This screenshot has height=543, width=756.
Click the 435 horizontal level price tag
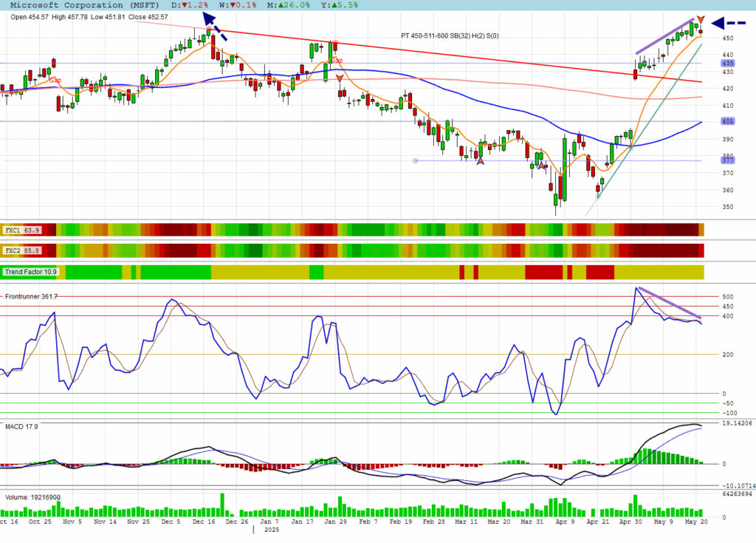click(727, 64)
